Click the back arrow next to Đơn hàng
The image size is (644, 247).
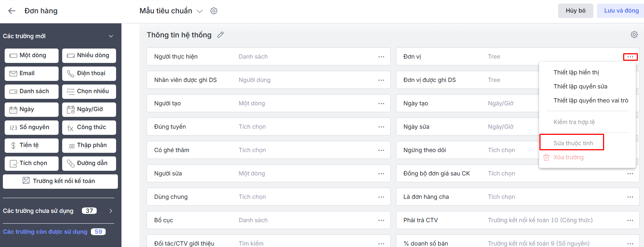pyautogui.click(x=12, y=11)
